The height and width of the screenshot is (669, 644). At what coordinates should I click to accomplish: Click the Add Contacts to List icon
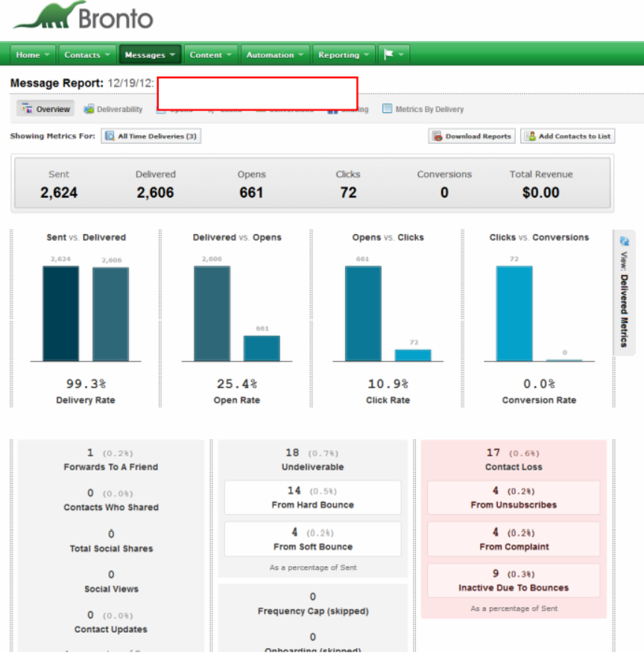[529, 136]
